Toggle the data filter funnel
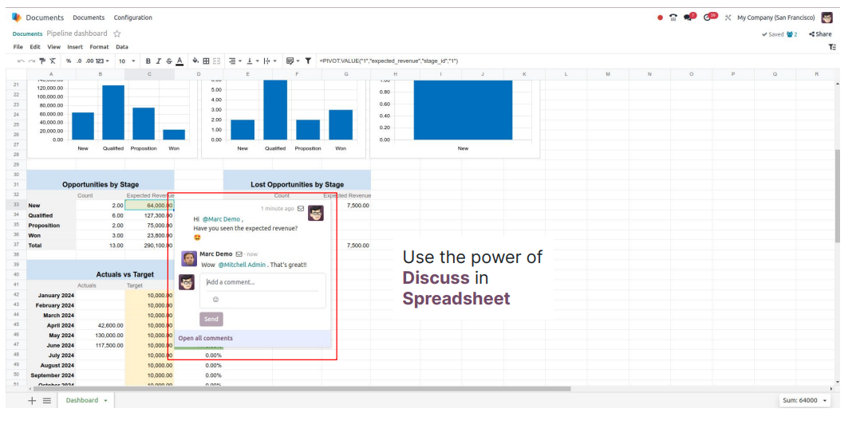868x440 pixels. (308, 61)
